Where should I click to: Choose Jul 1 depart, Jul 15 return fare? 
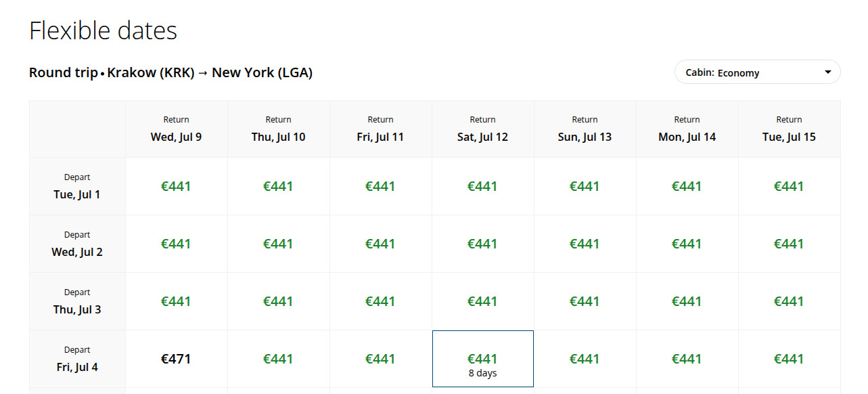789,186
